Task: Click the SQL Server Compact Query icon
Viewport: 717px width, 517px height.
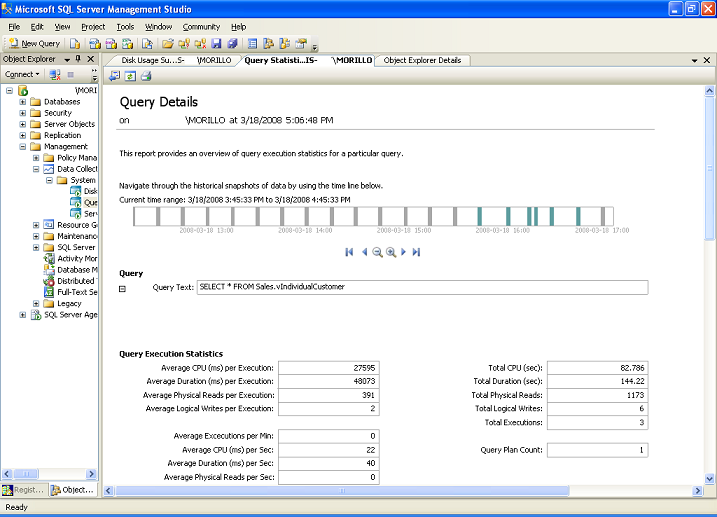Action: (x=147, y=43)
